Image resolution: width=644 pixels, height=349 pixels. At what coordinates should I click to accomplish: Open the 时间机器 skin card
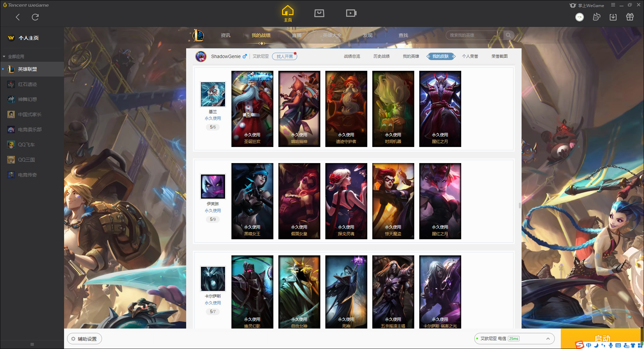click(x=393, y=109)
